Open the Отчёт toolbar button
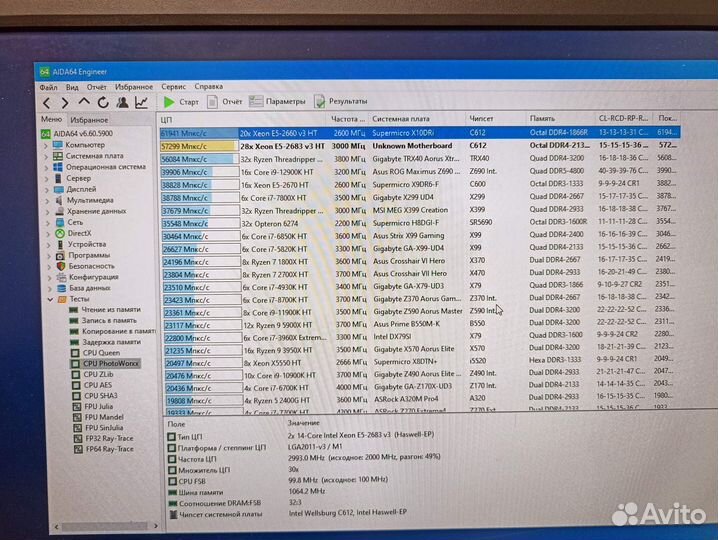The image size is (718, 540). [x=225, y=102]
